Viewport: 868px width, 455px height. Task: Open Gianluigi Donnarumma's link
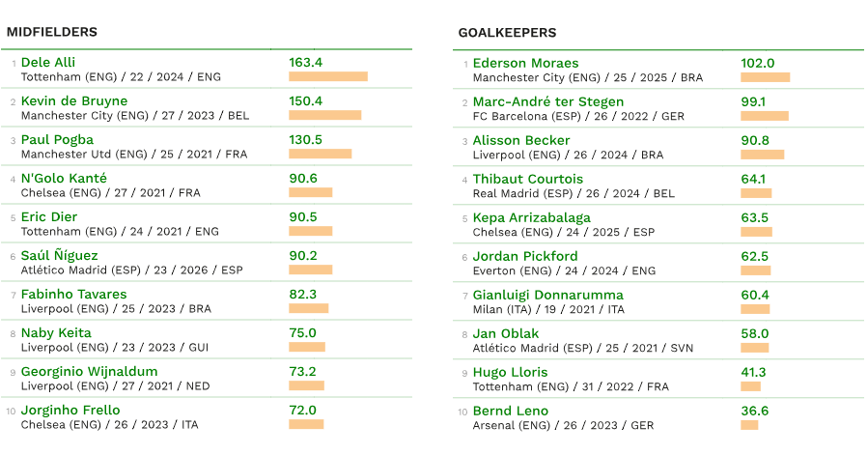pos(547,295)
